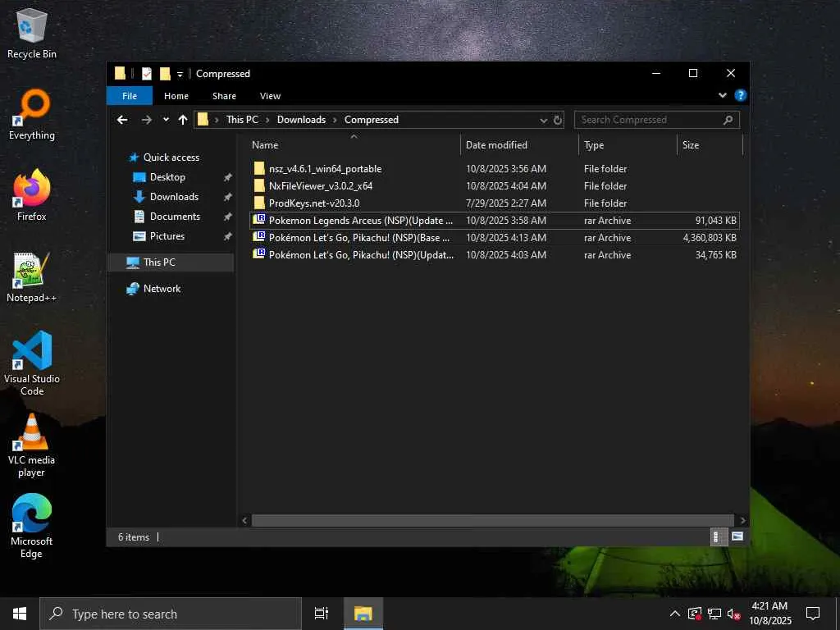Click the taskbar clock showing 4:21 AM
Viewport: 840px width, 630px height.
(x=769, y=614)
